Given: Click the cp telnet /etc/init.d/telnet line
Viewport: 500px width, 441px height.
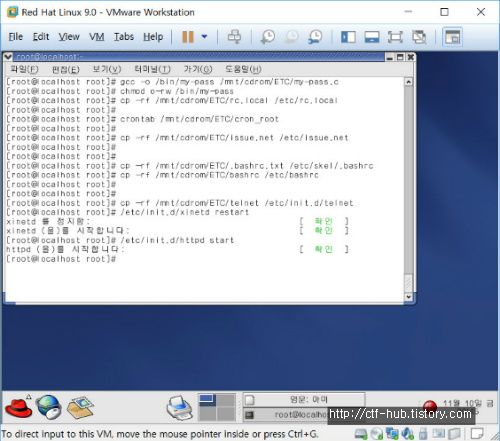Looking at the screenshot, I should (x=180, y=203).
